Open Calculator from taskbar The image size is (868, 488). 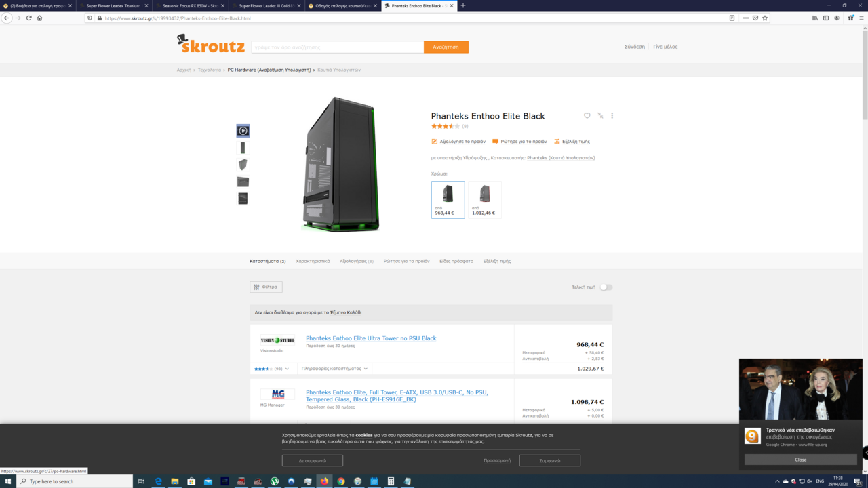coord(391,481)
